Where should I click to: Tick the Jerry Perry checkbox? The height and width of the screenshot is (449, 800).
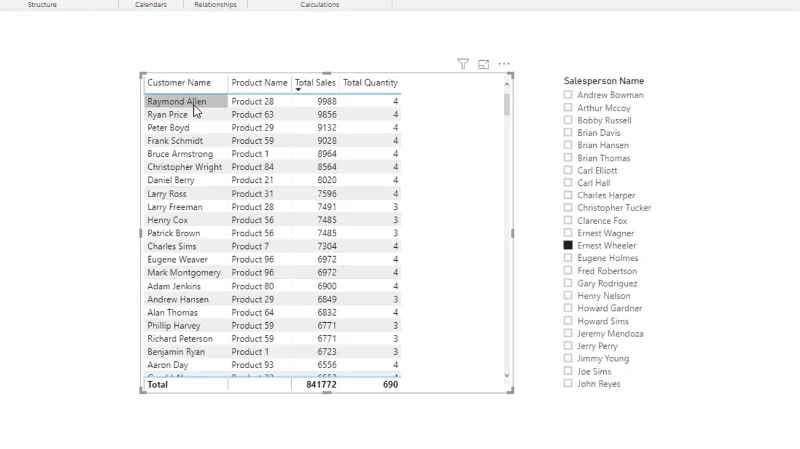click(x=568, y=345)
